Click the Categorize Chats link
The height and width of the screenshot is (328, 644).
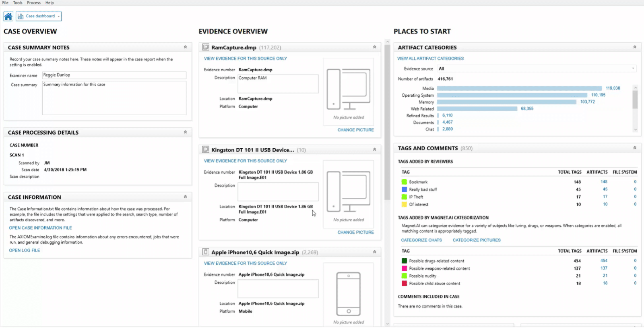pyautogui.click(x=421, y=240)
